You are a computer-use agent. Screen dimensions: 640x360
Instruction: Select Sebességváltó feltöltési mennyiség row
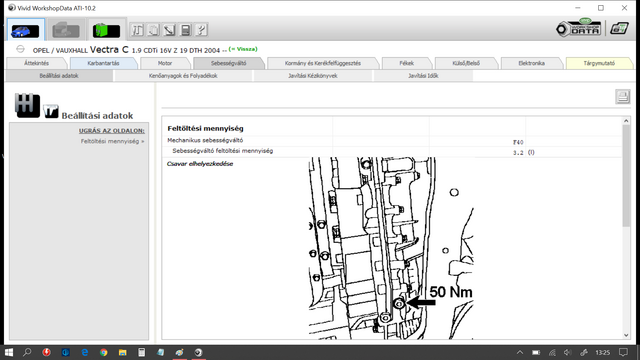[392, 151]
